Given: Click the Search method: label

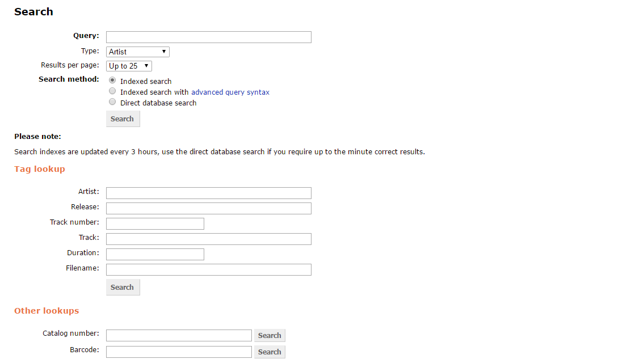Looking at the screenshot, I should point(69,79).
